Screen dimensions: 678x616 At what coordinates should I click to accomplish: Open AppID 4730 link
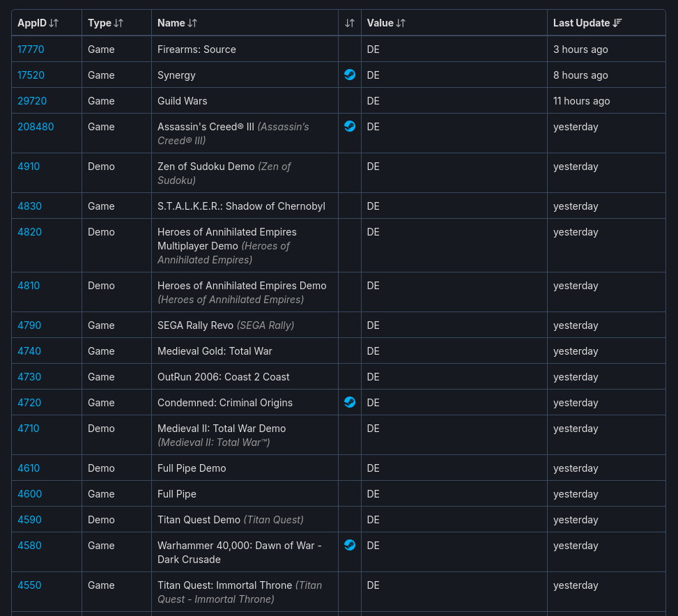click(x=29, y=377)
